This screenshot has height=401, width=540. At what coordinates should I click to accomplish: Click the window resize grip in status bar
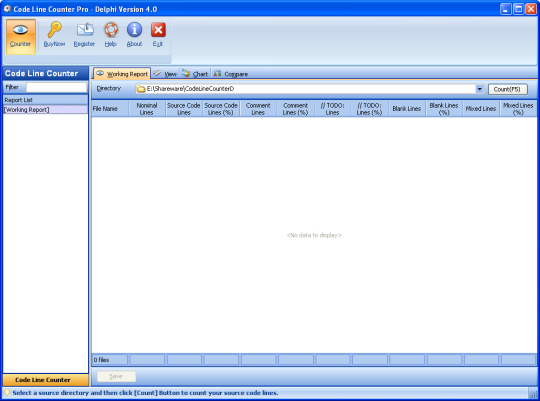pos(533,393)
